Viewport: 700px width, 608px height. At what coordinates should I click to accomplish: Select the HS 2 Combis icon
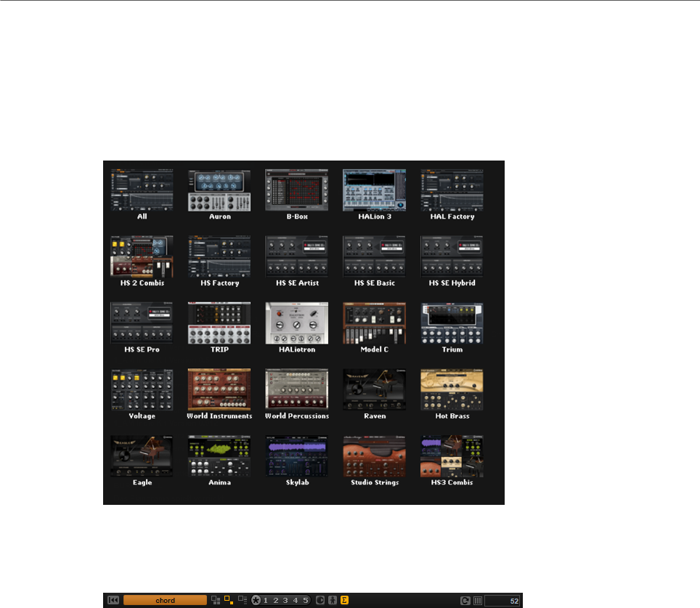coord(142,256)
